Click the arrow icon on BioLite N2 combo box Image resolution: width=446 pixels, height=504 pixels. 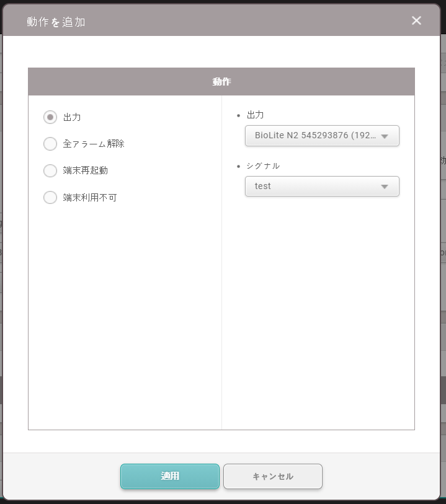click(x=385, y=136)
